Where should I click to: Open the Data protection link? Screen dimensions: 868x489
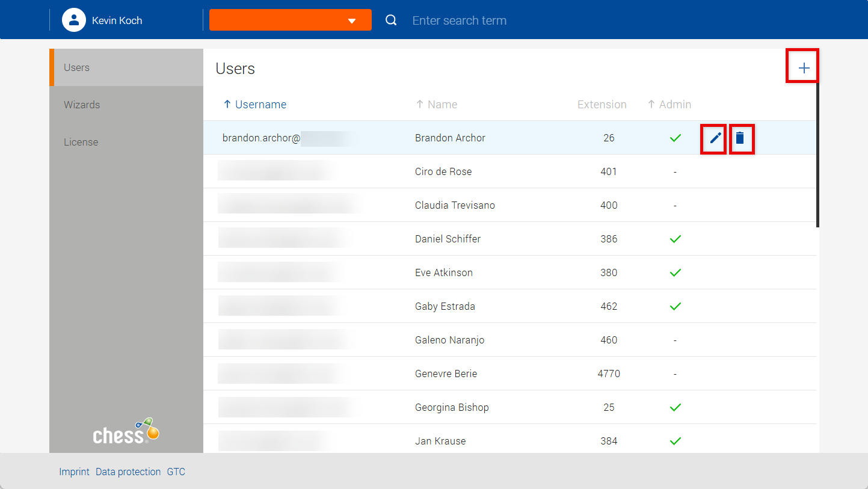(128, 472)
